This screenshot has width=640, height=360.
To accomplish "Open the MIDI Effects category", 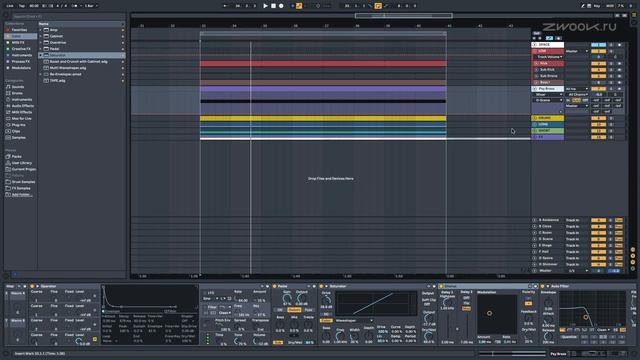I will pos(21,112).
